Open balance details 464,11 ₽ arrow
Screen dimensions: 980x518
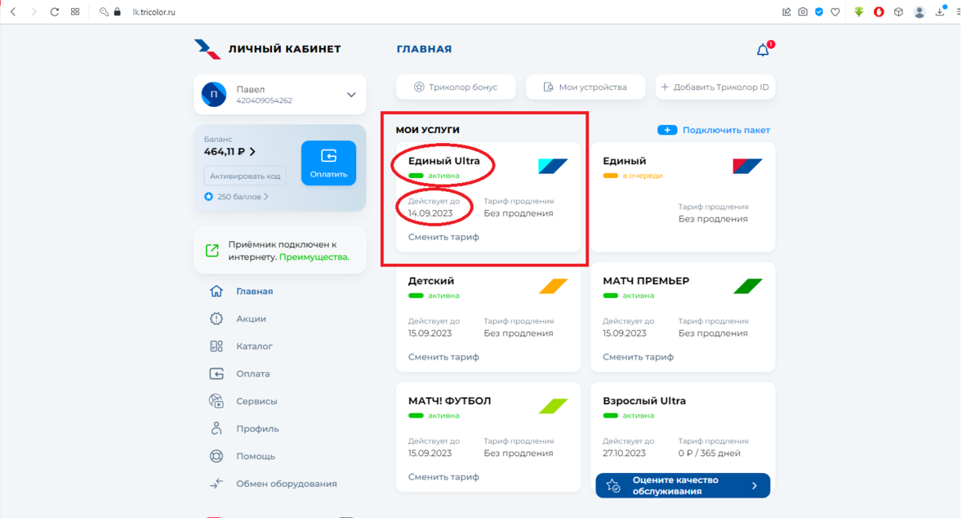pyautogui.click(x=252, y=152)
